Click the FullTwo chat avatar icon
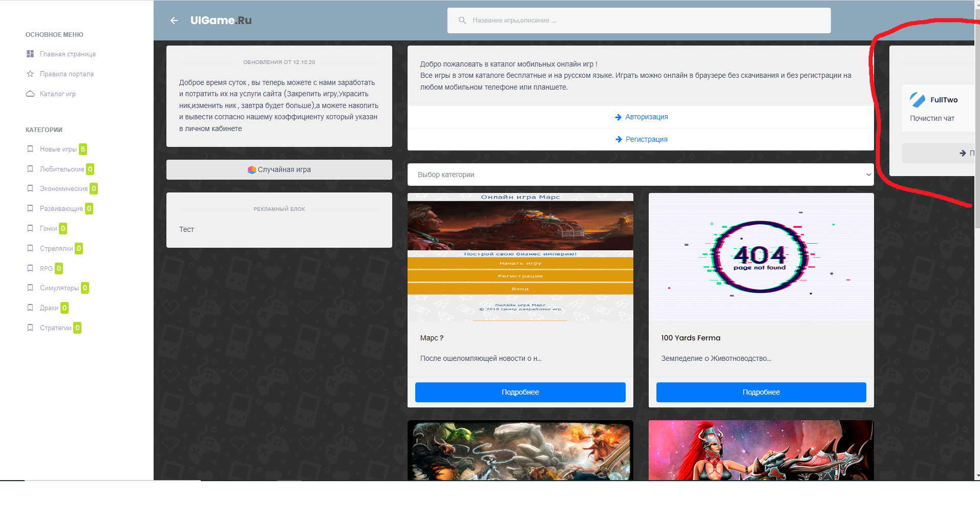The image size is (980, 518). [x=917, y=100]
